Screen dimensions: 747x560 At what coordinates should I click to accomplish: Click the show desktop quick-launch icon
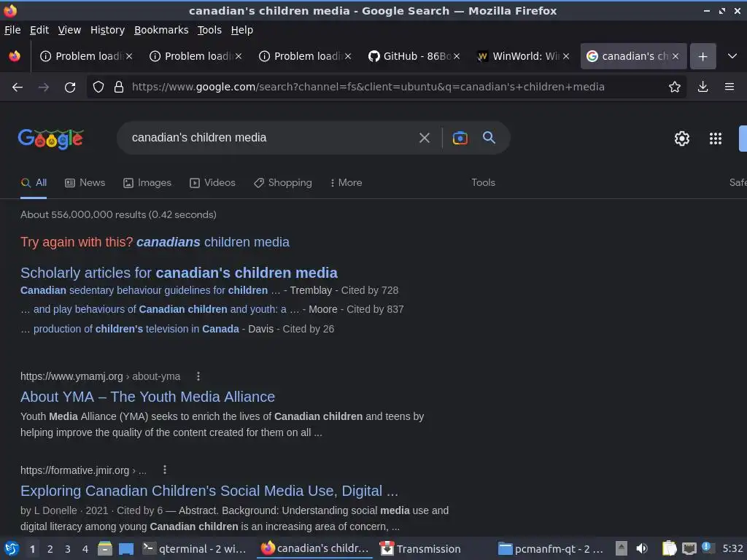click(126, 549)
